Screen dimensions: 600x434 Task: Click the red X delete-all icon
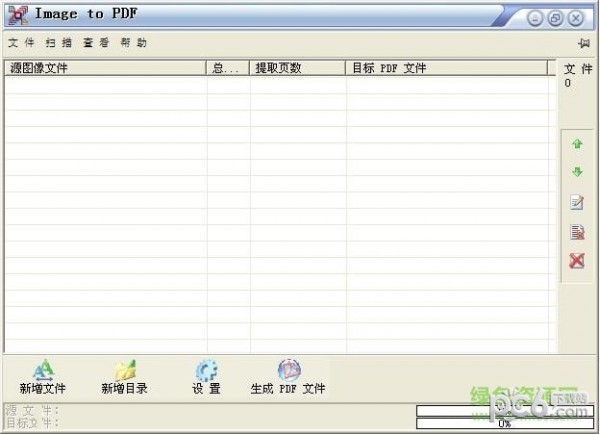577,261
